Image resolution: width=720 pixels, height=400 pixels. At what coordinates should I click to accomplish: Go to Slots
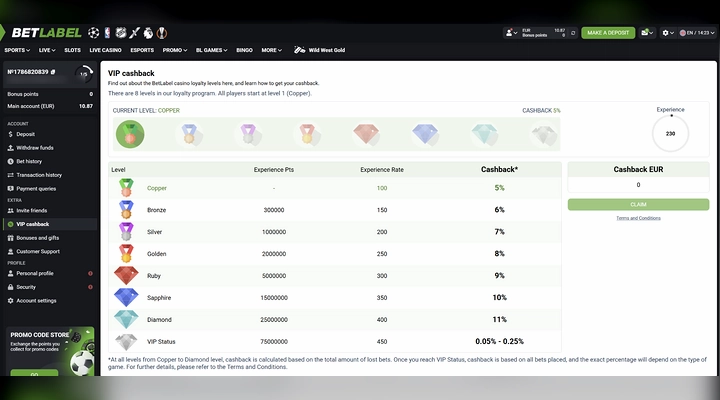(x=72, y=50)
